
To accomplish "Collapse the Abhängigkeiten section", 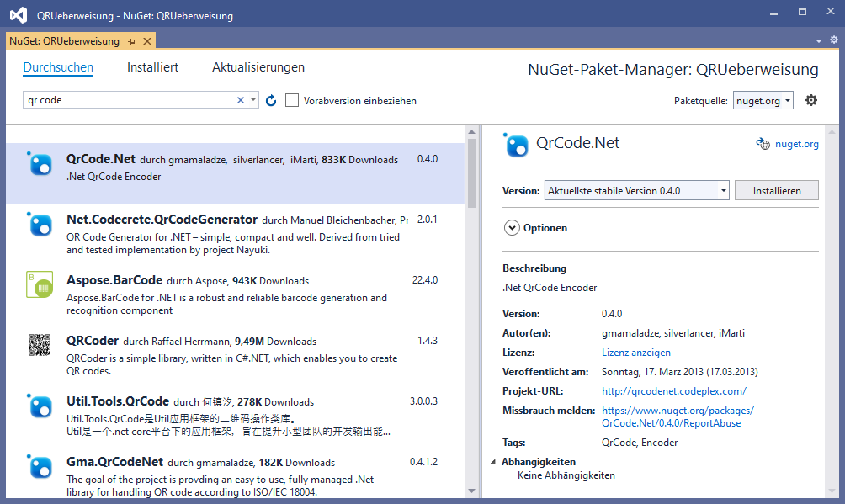I will click(493, 462).
